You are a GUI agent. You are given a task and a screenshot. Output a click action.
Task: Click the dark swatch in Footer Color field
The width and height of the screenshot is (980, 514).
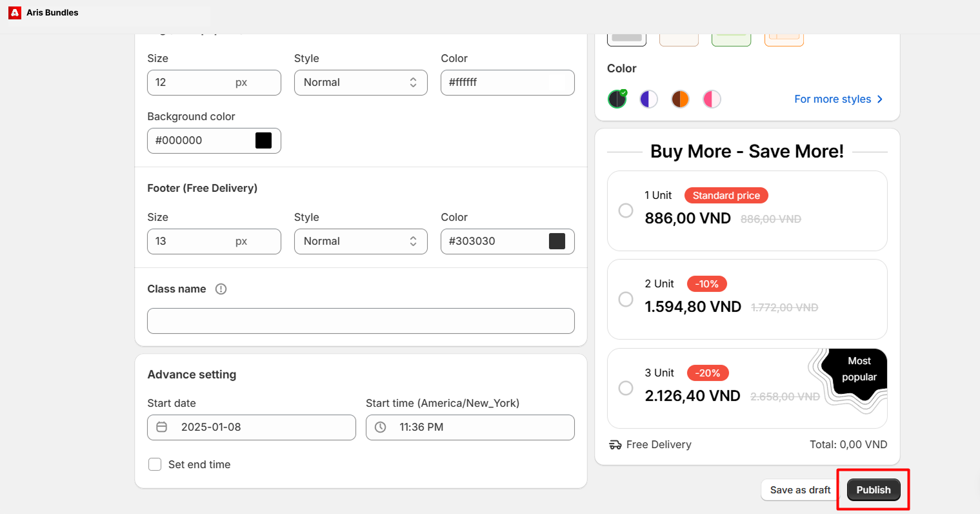point(557,241)
